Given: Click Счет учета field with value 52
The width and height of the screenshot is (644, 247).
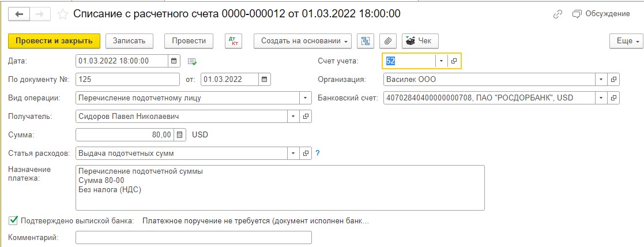Looking at the screenshot, I should pyautogui.click(x=409, y=61).
